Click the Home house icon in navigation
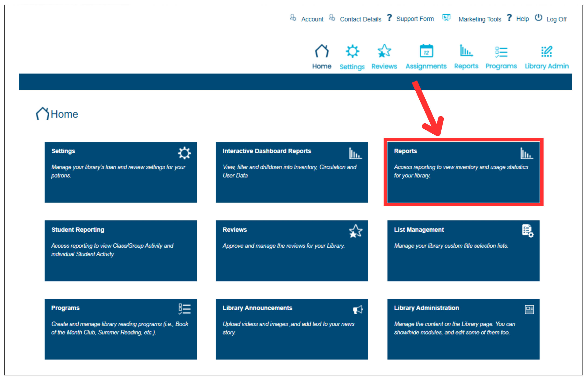Screen dimensions: 588x381 [322, 51]
